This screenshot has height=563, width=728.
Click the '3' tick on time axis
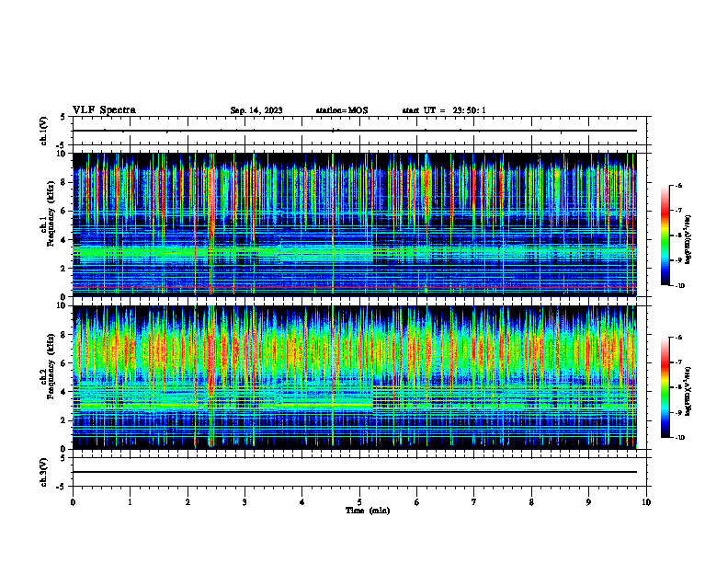point(245,502)
